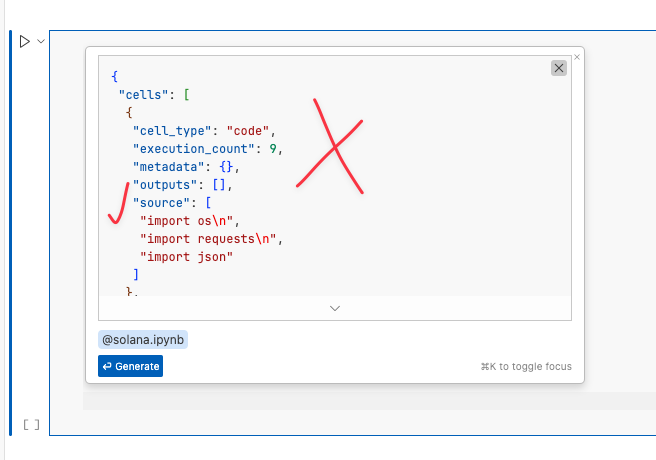The width and height of the screenshot is (656, 460).
Task: Click the "cell_type": "code" line
Action: pos(204,131)
